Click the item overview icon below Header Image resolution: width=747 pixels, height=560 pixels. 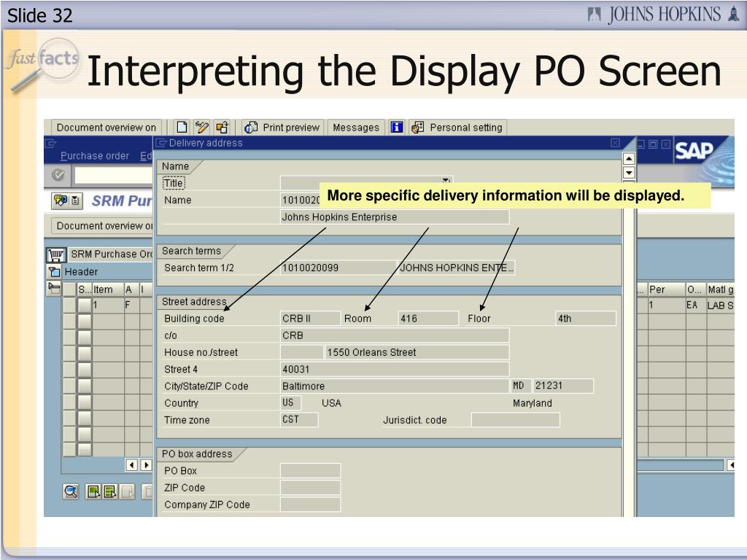tap(54, 288)
